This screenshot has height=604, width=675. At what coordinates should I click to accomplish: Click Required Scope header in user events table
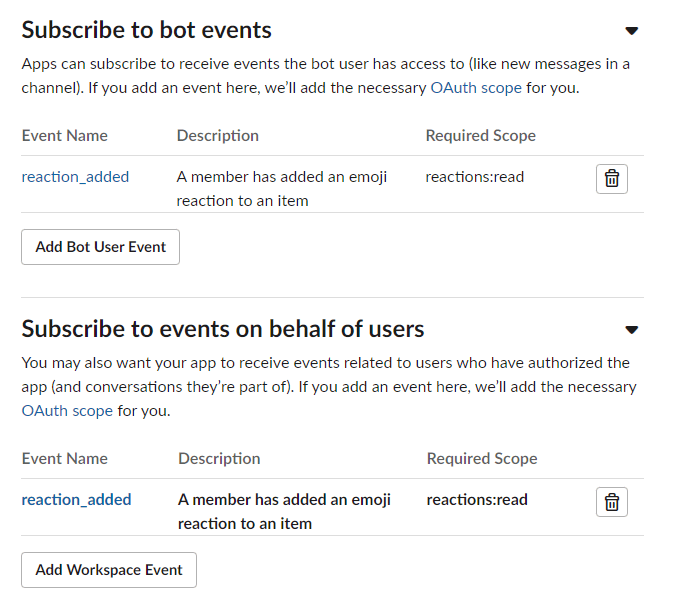482,458
